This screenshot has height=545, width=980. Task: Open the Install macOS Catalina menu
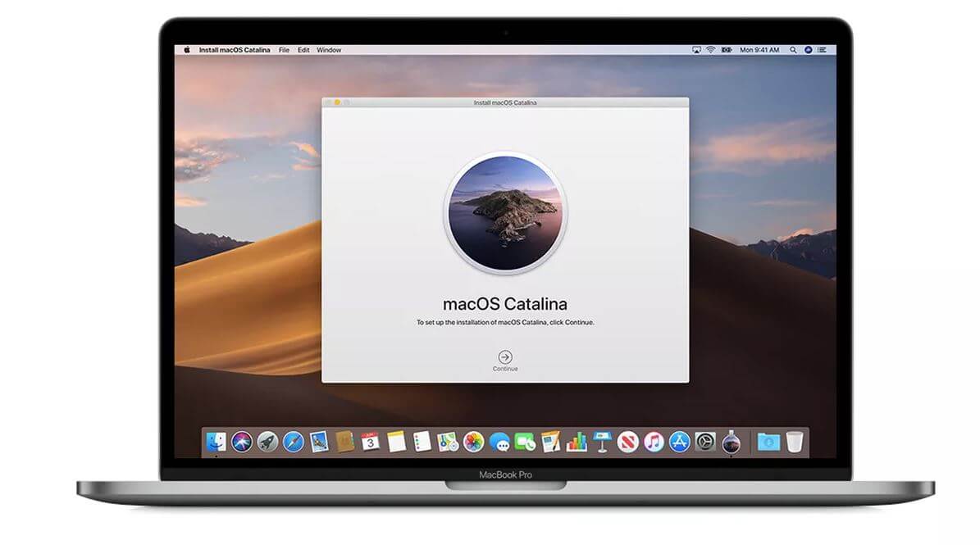point(235,50)
